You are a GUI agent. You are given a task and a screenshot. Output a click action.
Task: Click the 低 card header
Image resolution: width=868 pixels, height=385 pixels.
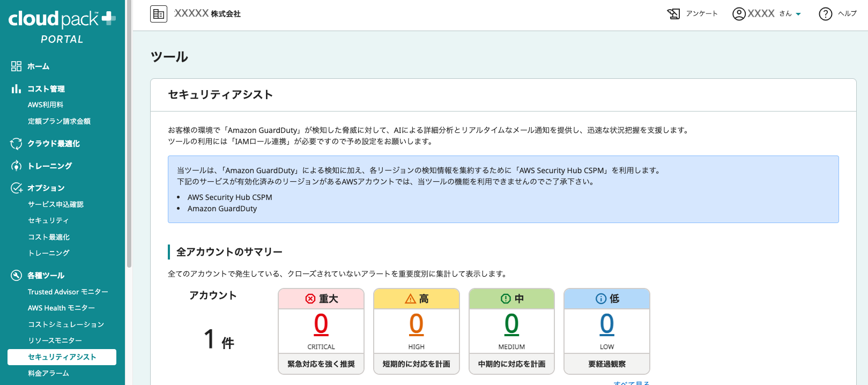pos(607,299)
